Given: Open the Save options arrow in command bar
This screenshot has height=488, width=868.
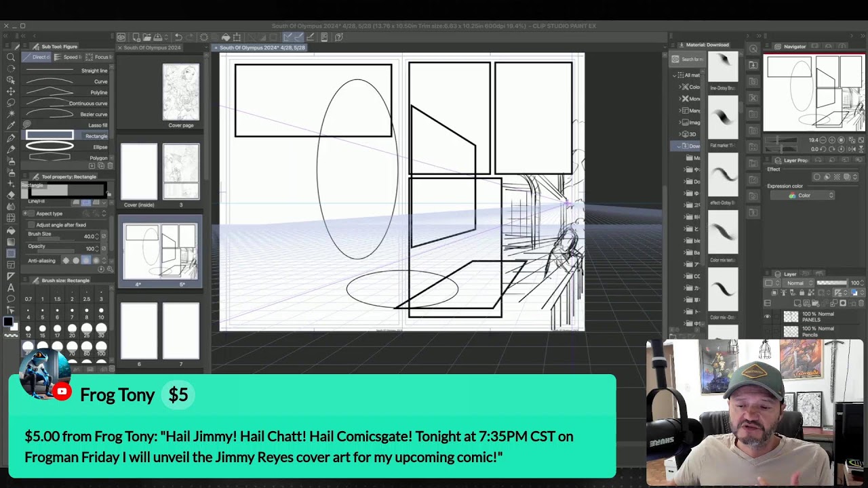Looking at the screenshot, I should [166, 37].
